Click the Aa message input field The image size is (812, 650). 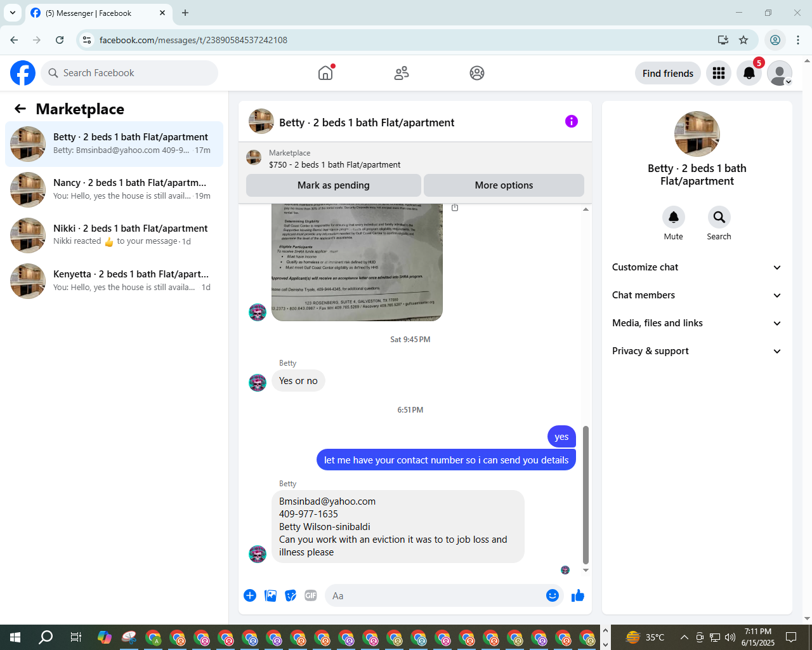(x=435, y=595)
